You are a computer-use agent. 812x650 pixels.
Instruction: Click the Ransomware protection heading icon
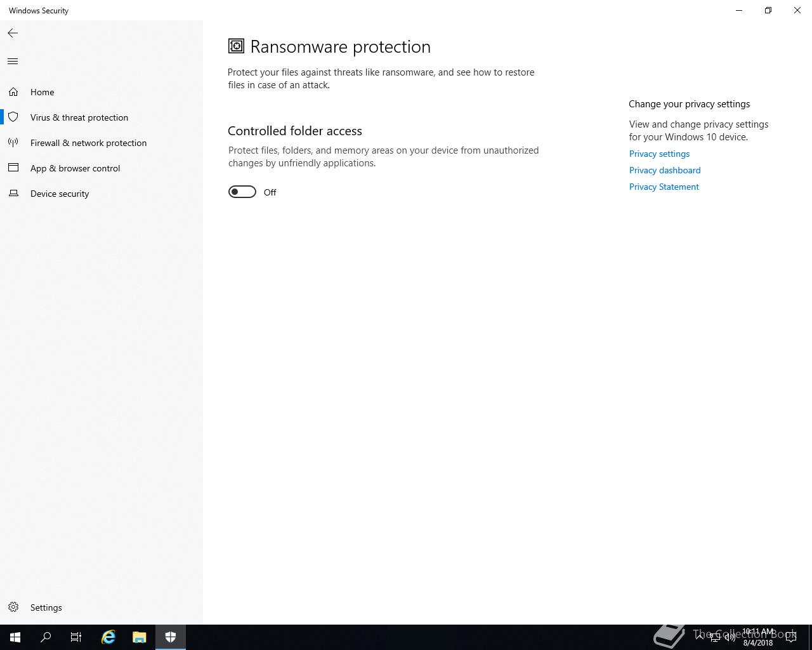[x=236, y=46]
